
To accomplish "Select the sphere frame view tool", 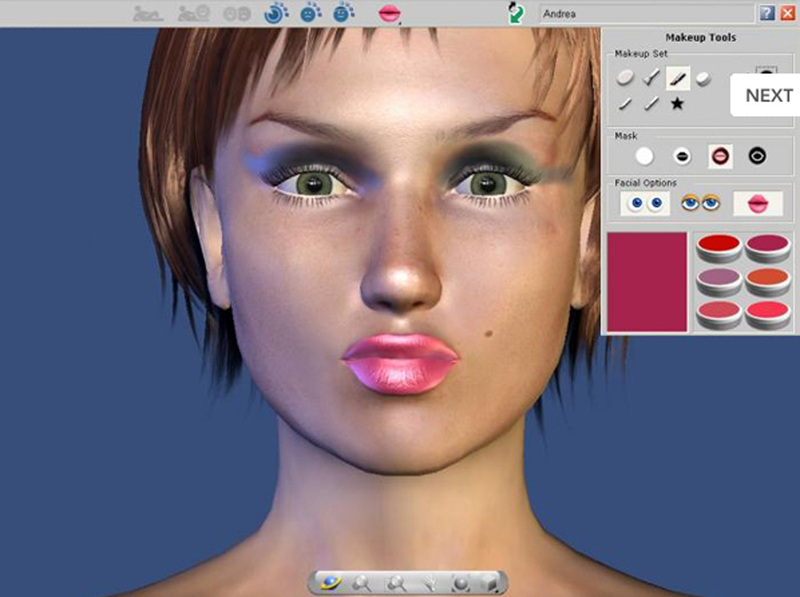I will [461, 583].
